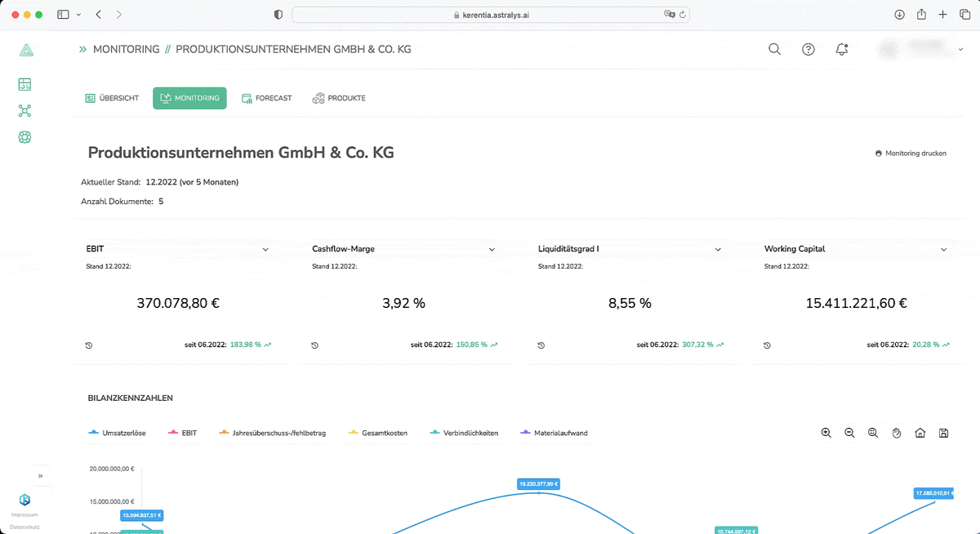Zoom in on the Bilanzkennzahlen chart
Screen dimensions: 980x534
pos(826,433)
